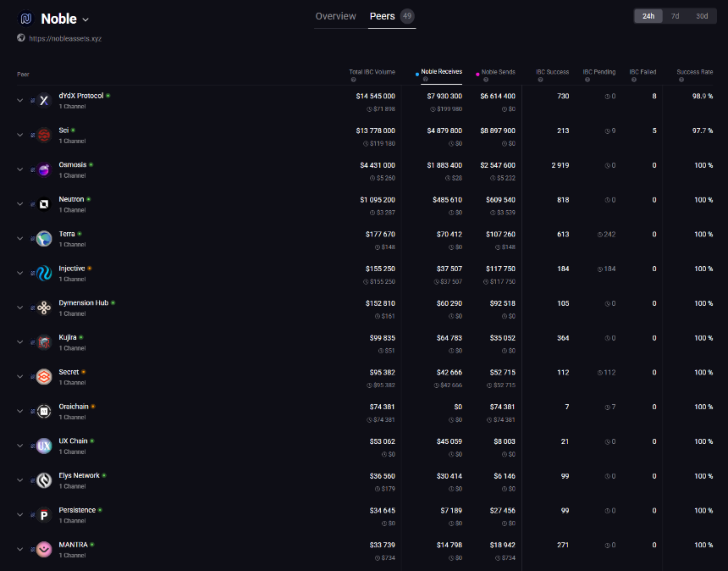Image resolution: width=728 pixels, height=571 pixels.
Task: Click the $14 545 000 total volume value
Action: click(x=375, y=97)
